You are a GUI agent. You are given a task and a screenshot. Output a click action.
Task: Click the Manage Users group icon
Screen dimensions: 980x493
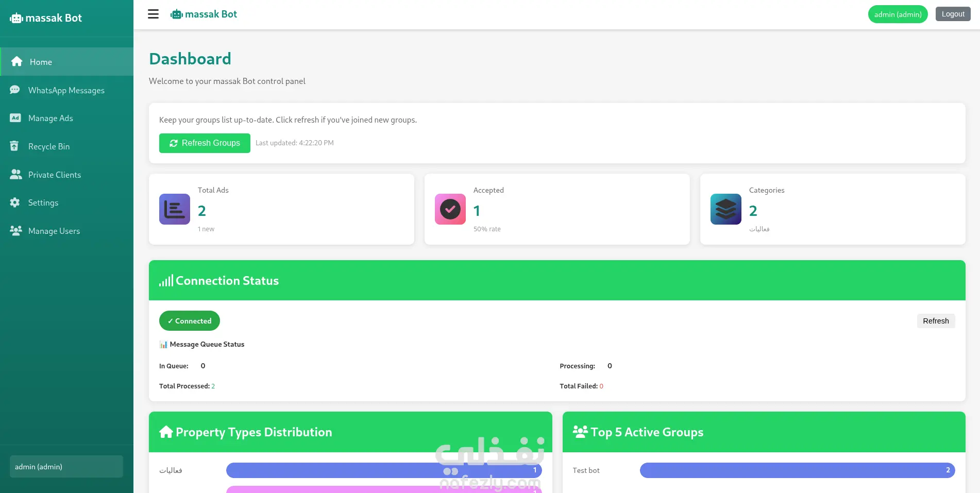pos(16,231)
